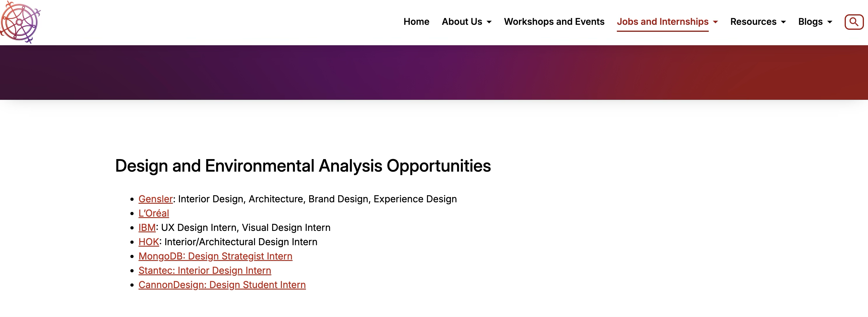
Task: Follow the HOK link
Action: click(148, 242)
